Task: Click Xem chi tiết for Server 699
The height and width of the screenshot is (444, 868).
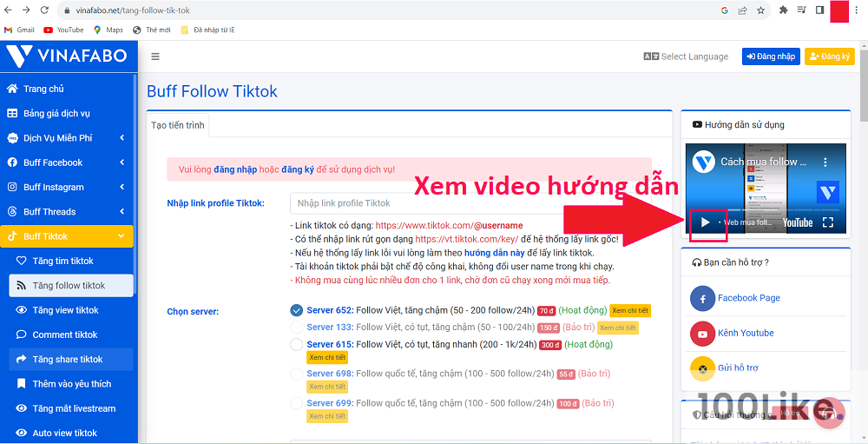Action: pyautogui.click(x=327, y=415)
